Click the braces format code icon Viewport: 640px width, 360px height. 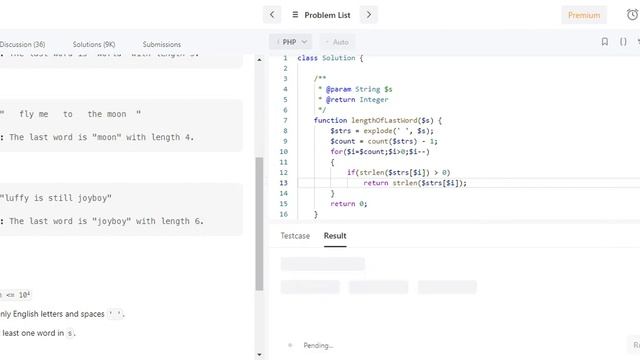[623, 42]
